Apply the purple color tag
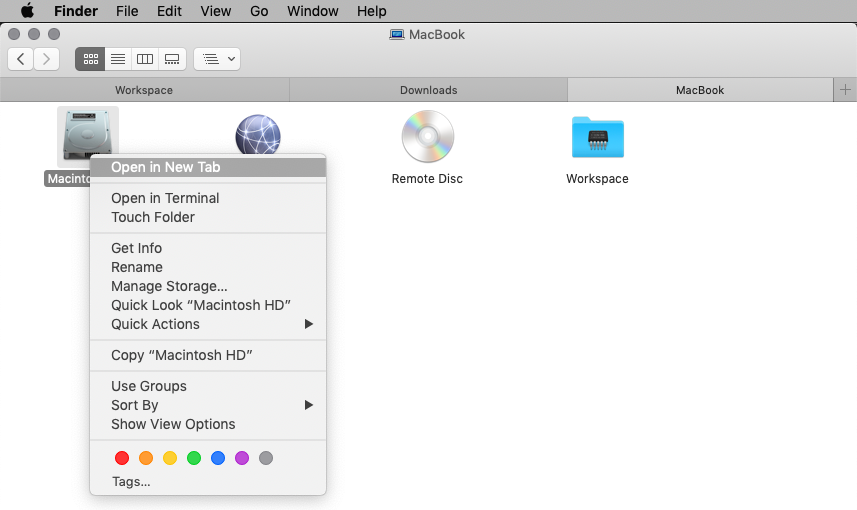The height and width of the screenshot is (510, 857). click(242, 458)
